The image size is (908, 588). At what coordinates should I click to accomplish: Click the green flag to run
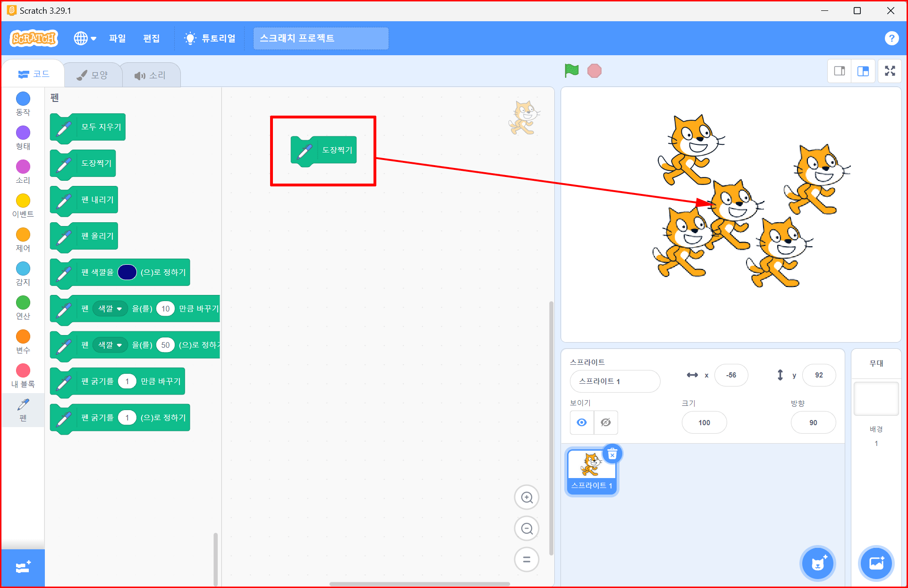point(571,71)
